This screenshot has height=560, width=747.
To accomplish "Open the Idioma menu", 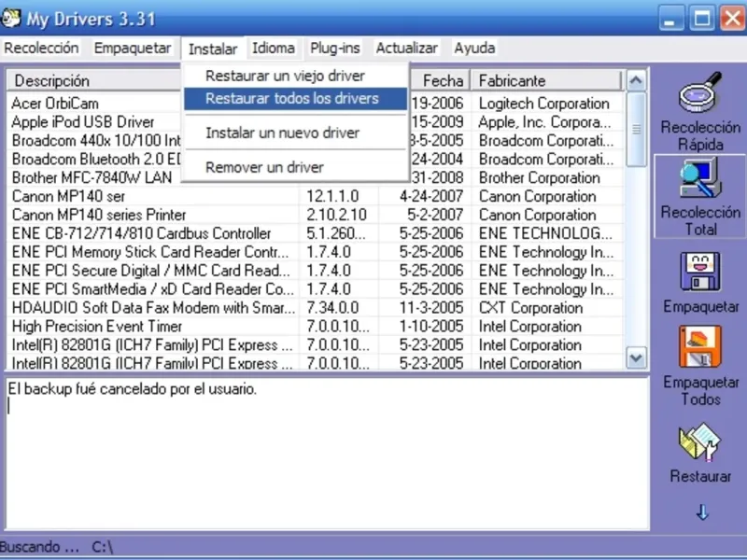I will point(274,49).
